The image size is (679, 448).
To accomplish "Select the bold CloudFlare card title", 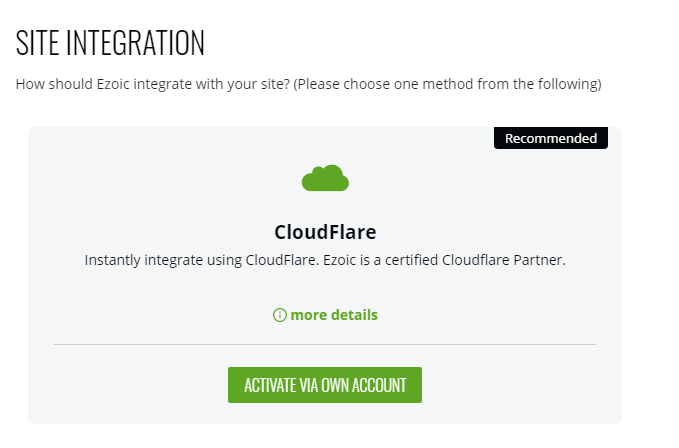I will tap(325, 232).
